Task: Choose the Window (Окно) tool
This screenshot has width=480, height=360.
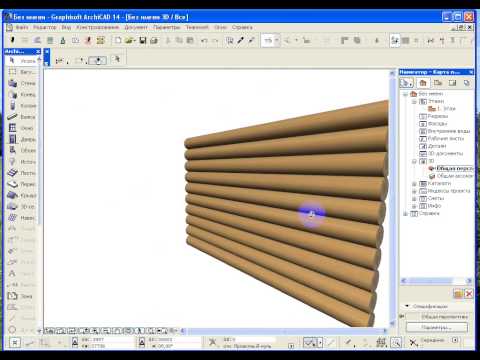Action: tap(22, 128)
